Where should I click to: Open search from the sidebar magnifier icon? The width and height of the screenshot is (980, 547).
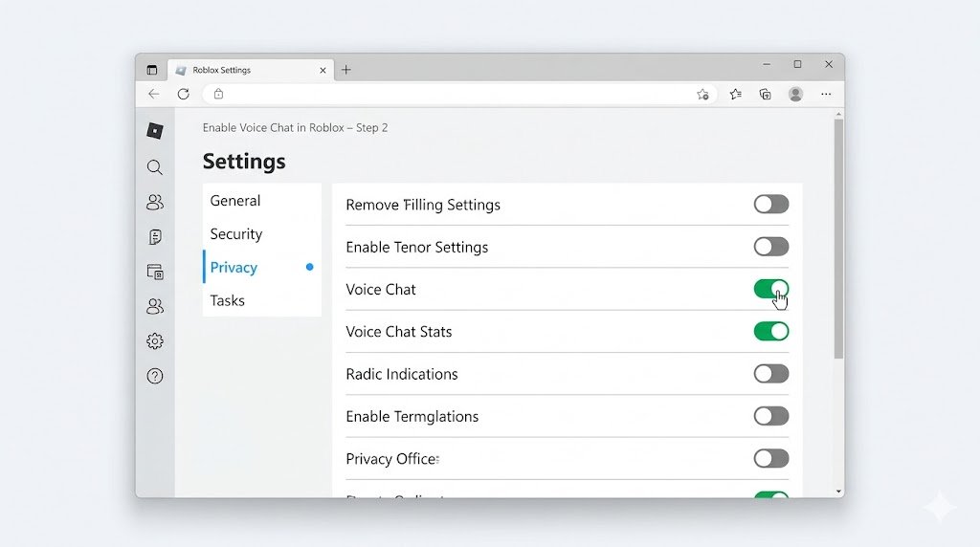[x=155, y=166]
